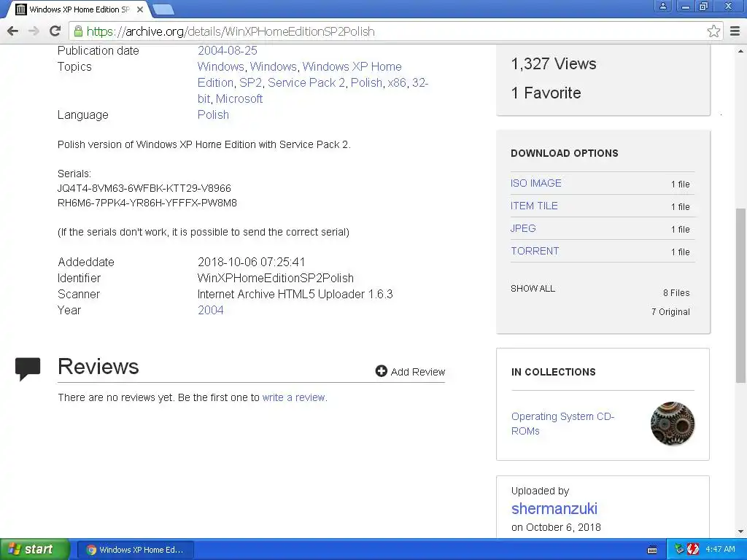Screen dimensions: 747x560
Task: Open uploader shermanzuki's profile
Action: click(x=554, y=508)
